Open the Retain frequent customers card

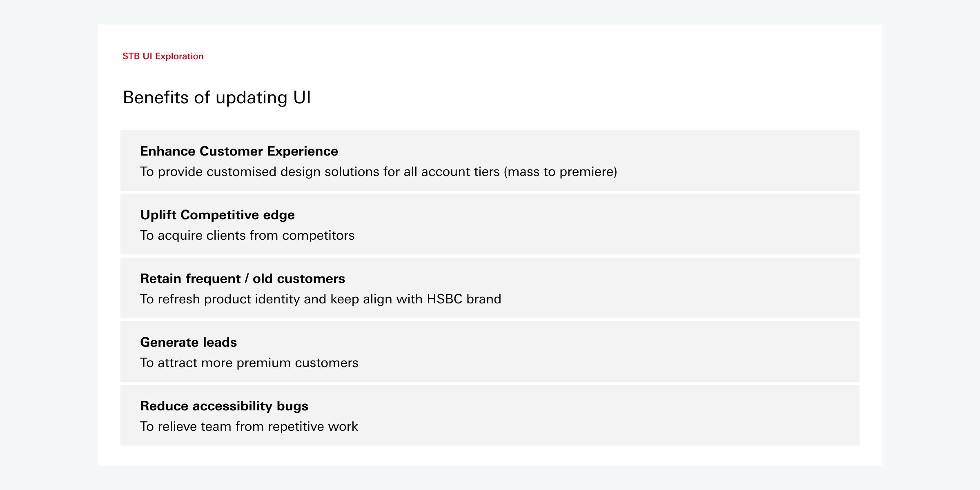490,288
